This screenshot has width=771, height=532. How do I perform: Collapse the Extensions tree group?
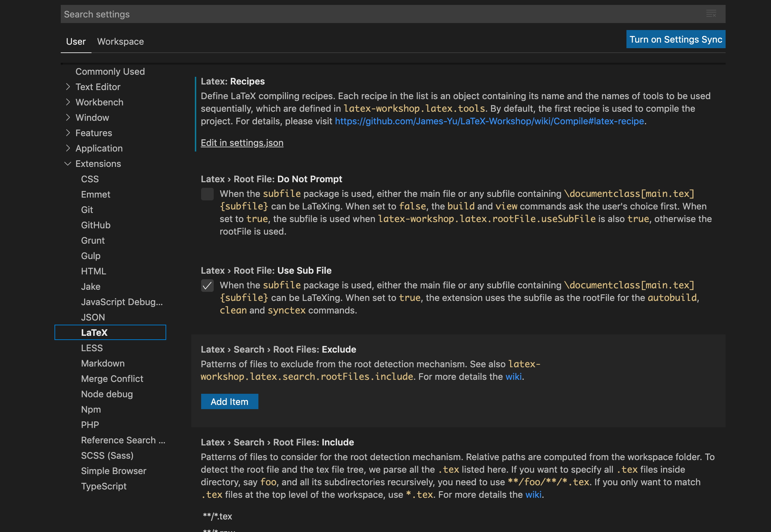pos(68,164)
